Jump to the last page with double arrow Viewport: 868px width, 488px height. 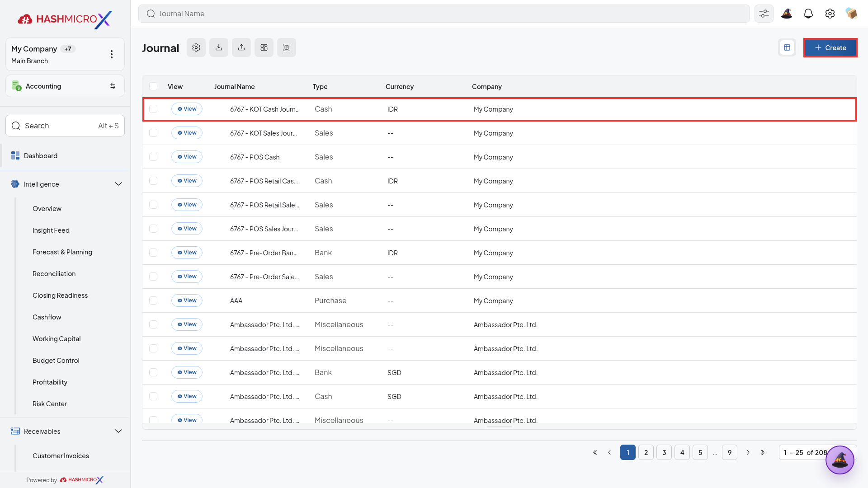pyautogui.click(x=763, y=452)
